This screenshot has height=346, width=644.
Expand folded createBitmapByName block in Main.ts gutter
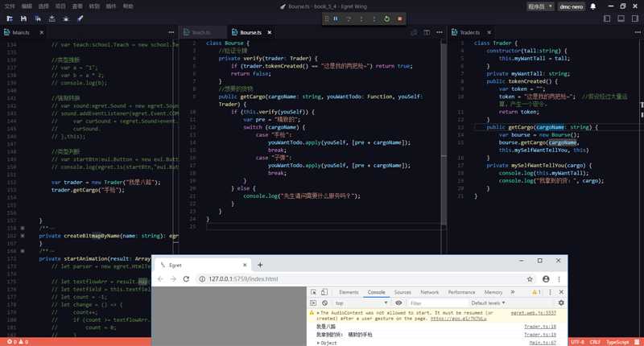pyautogui.click(x=23, y=236)
